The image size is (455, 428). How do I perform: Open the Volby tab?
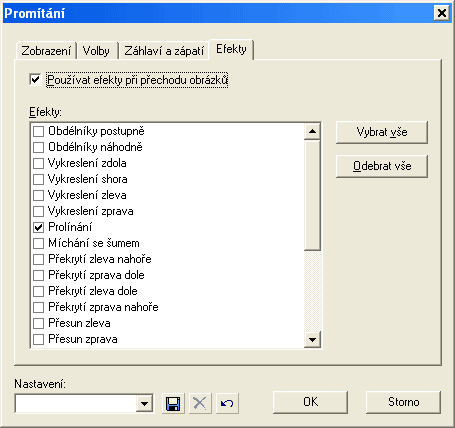click(96, 51)
